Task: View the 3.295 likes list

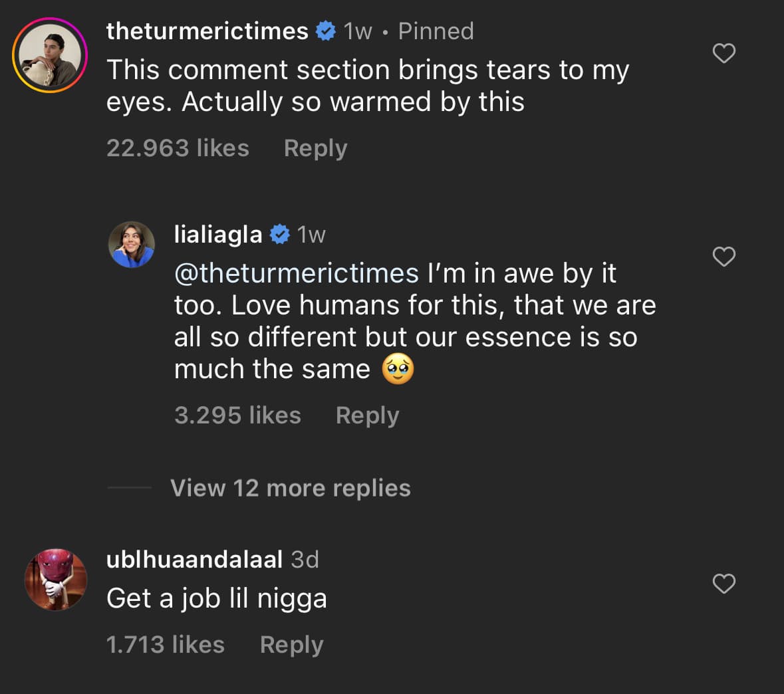Action: coord(237,415)
